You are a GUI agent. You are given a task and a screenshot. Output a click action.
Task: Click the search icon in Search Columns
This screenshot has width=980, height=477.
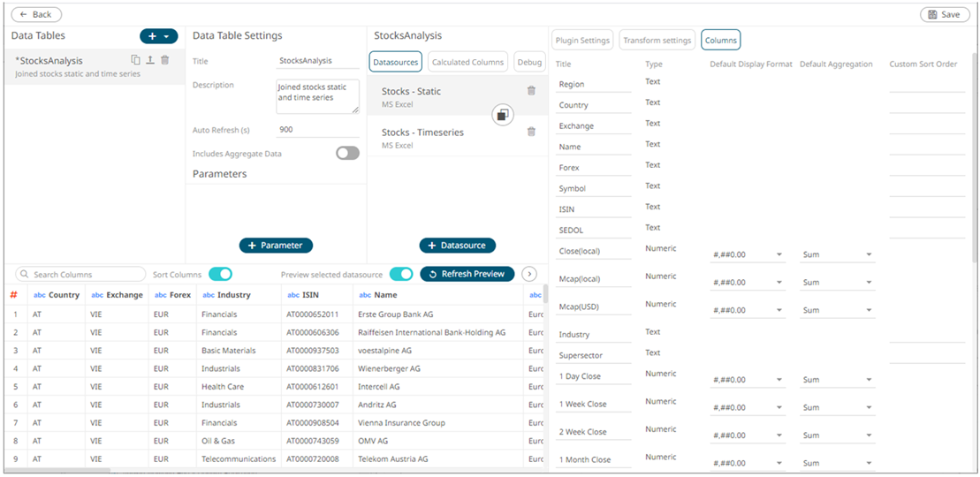pyautogui.click(x=24, y=275)
